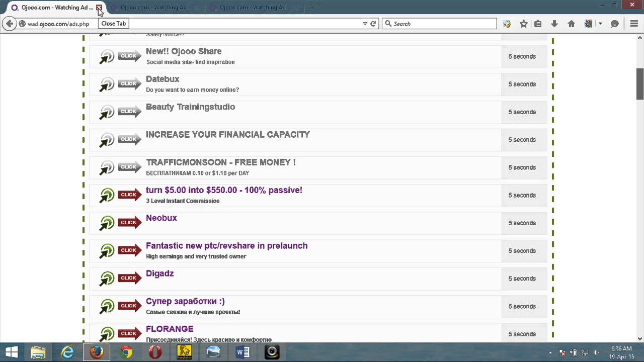Click green target icon beside Супер заработки

(107, 306)
